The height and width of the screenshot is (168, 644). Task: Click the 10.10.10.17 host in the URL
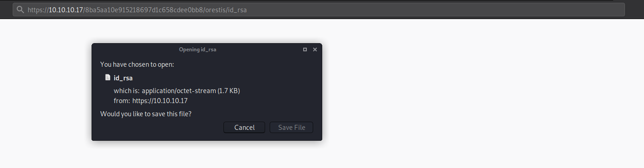(66, 10)
